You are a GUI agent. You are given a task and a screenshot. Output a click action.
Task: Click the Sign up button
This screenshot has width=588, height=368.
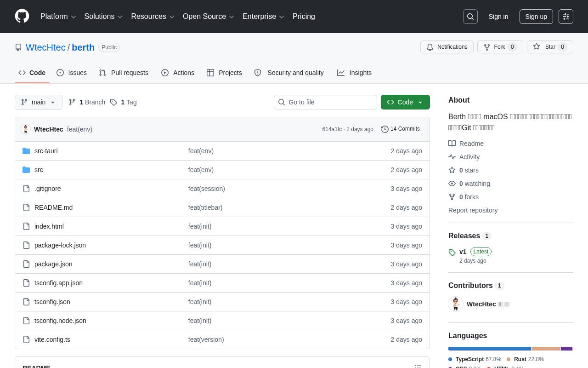click(536, 17)
